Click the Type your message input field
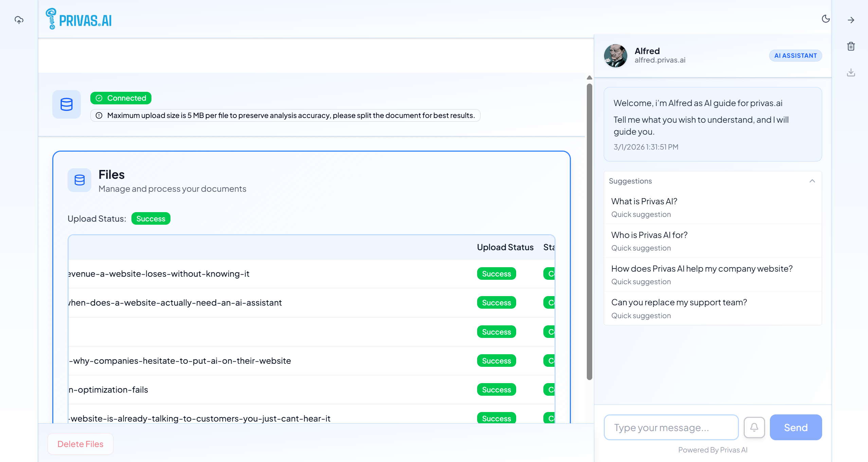 click(x=671, y=427)
